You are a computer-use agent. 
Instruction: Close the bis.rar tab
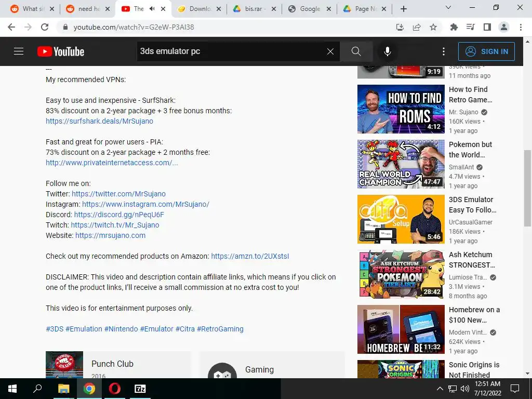click(x=274, y=9)
